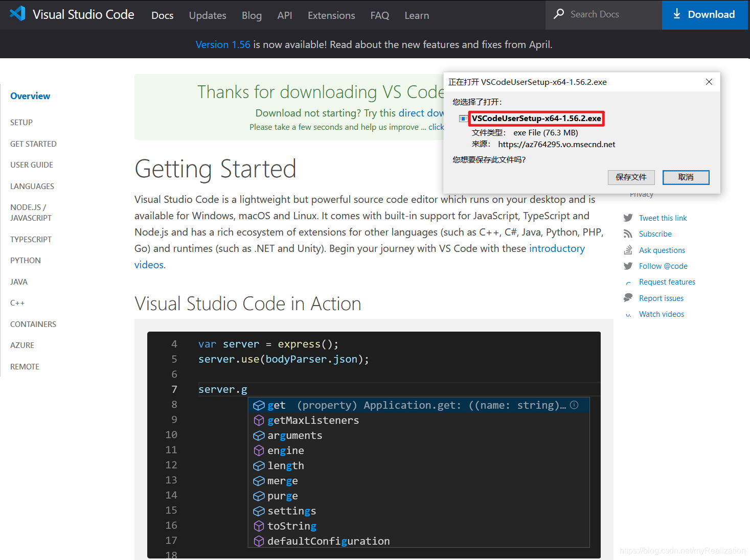
Task: Click the blue Download button
Action: pyautogui.click(x=705, y=14)
